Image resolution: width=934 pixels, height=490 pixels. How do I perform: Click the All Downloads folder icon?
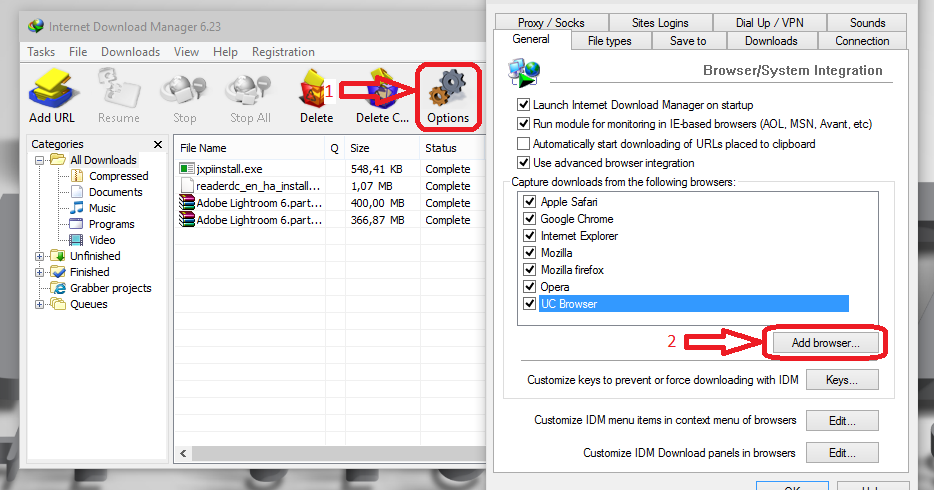58,160
